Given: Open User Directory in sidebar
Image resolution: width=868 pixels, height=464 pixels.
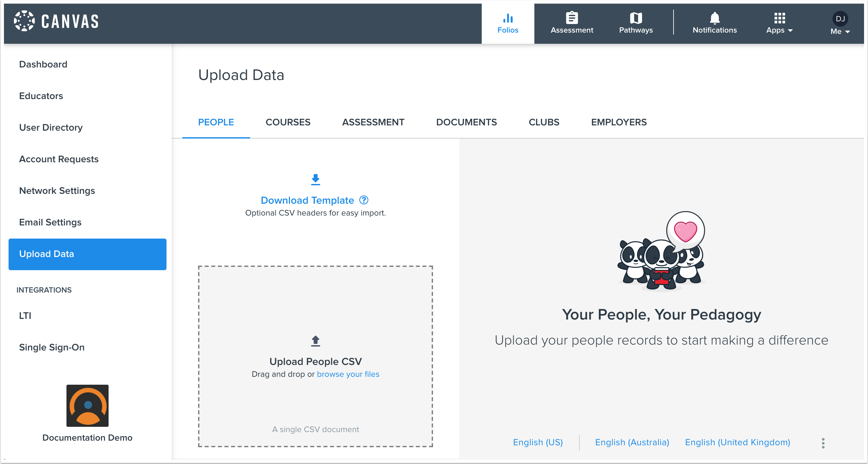Looking at the screenshot, I should coord(51,127).
